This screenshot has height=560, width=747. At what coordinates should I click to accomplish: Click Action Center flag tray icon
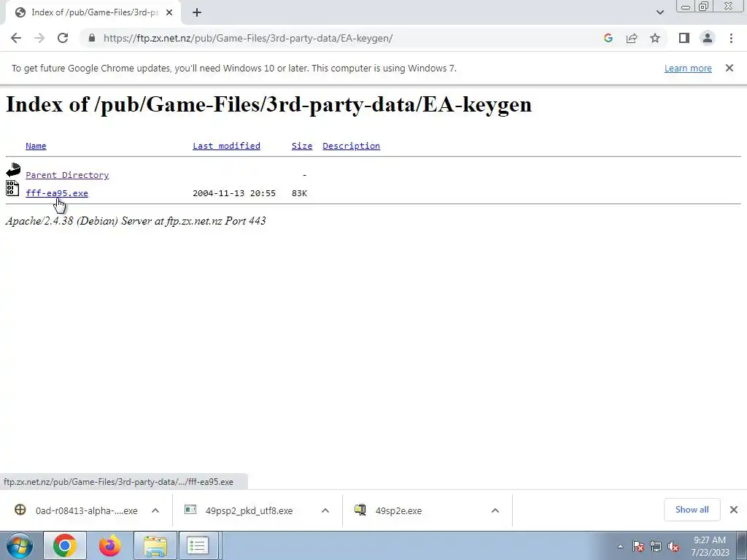point(638,546)
